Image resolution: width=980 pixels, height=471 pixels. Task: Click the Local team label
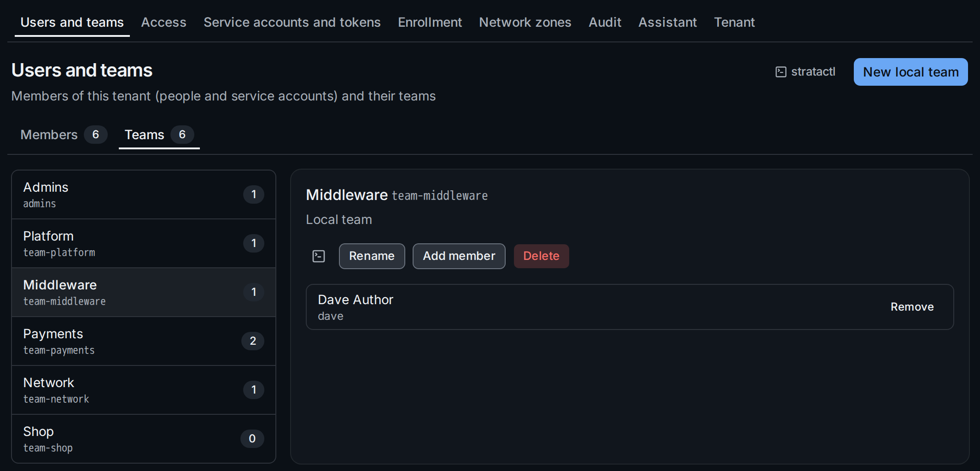tap(339, 219)
